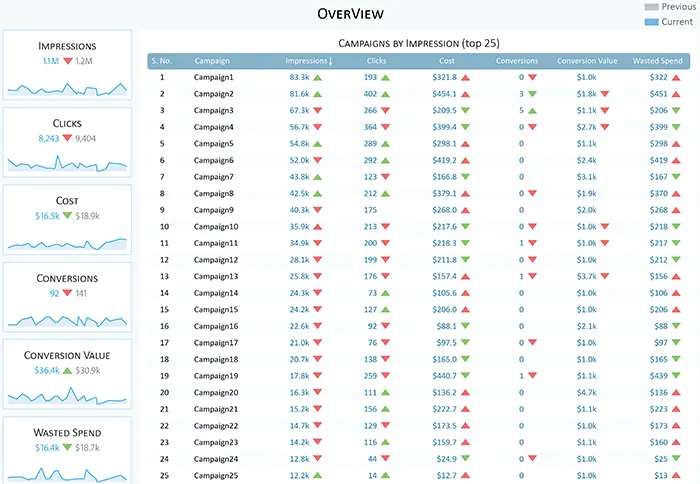Select the Campaign20 name cell

pyautogui.click(x=216, y=392)
